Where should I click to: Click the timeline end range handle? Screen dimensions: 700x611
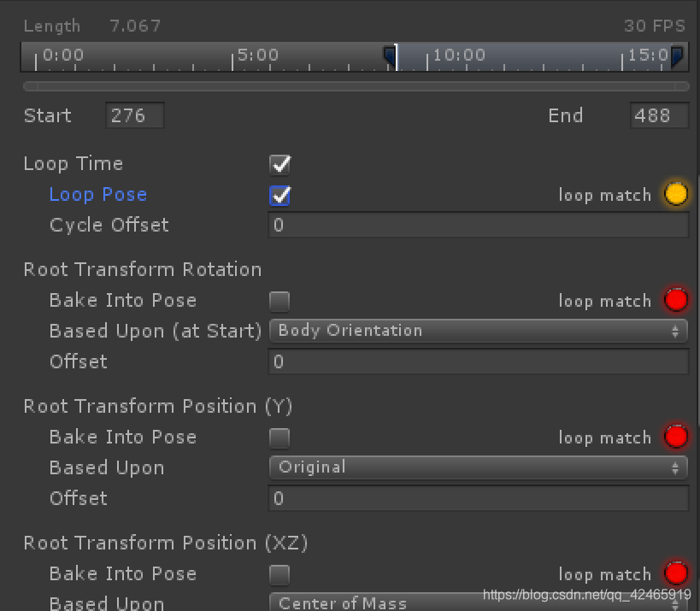[677, 57]
